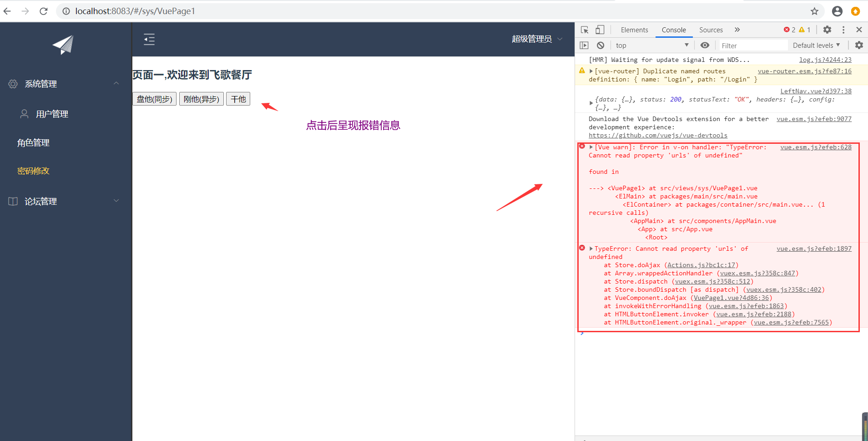Open LeftNav.vue?d397:38 source link
Screen dimensions: 868x441
[x=816, y=91]
